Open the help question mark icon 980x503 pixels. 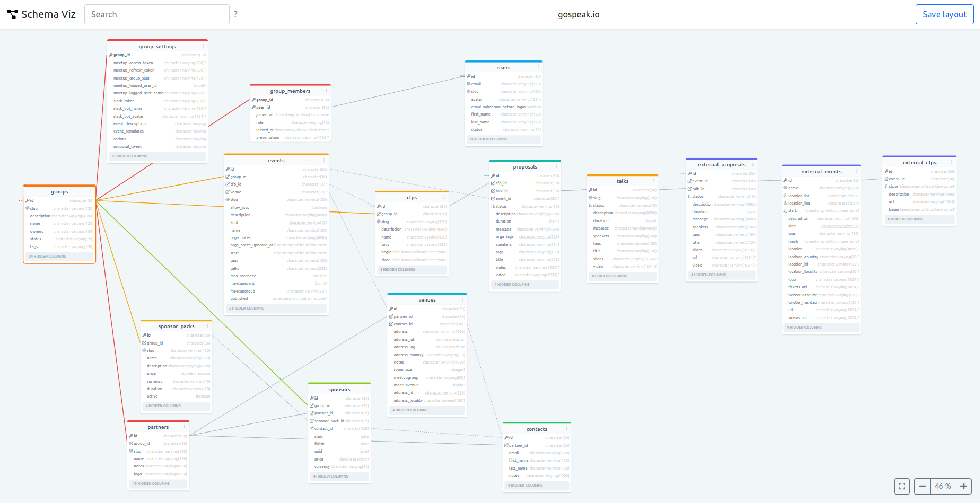(235, 14)
